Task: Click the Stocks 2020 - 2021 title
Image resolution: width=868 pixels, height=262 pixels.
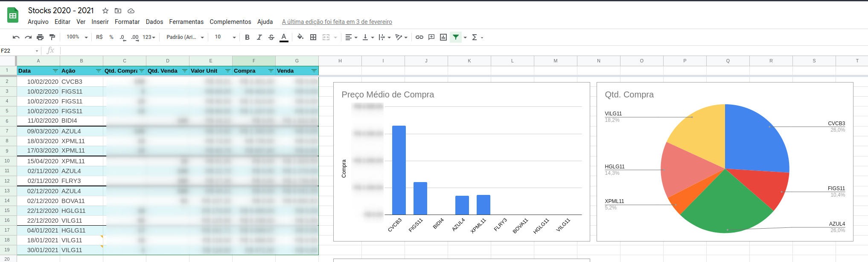Action: click(x=61, y=10)
